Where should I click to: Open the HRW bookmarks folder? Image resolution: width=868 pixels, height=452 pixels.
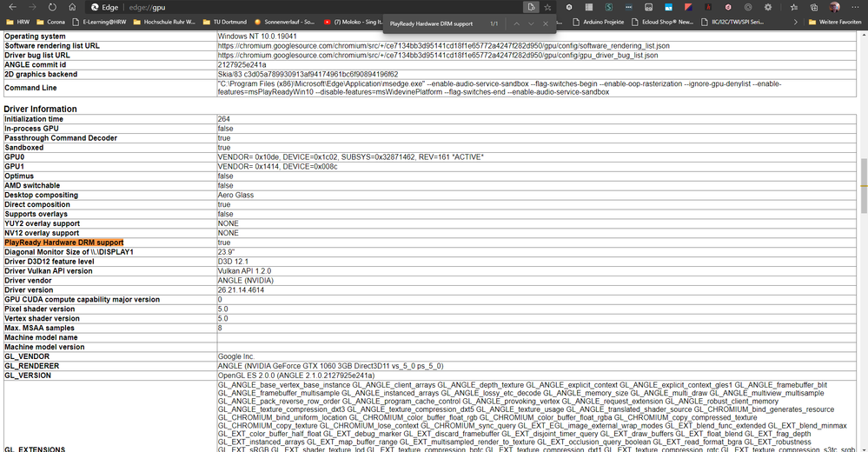(x=17, y=22)
